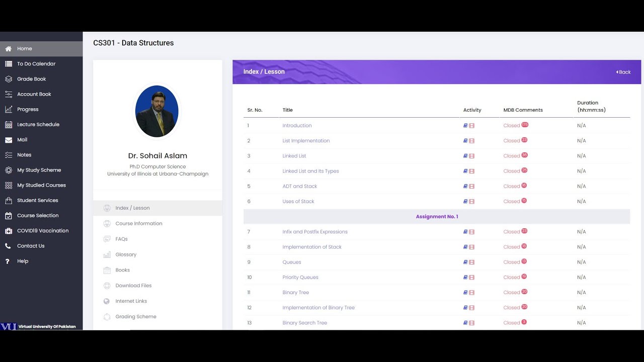Open the Introduction lesson link
The height and width of the screenshot is (362, 644).
coord(297,126)
